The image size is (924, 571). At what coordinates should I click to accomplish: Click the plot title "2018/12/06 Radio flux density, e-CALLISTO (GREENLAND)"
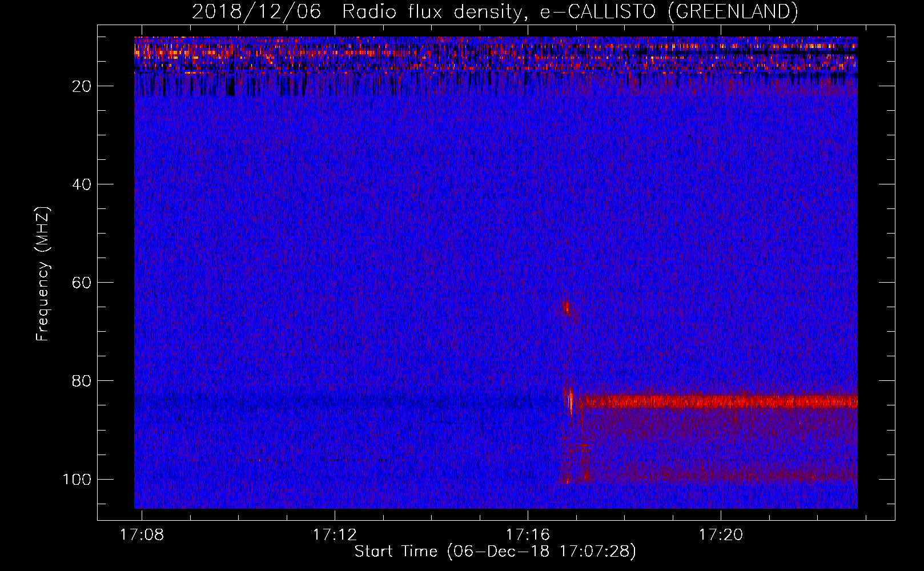coord(495,11)
